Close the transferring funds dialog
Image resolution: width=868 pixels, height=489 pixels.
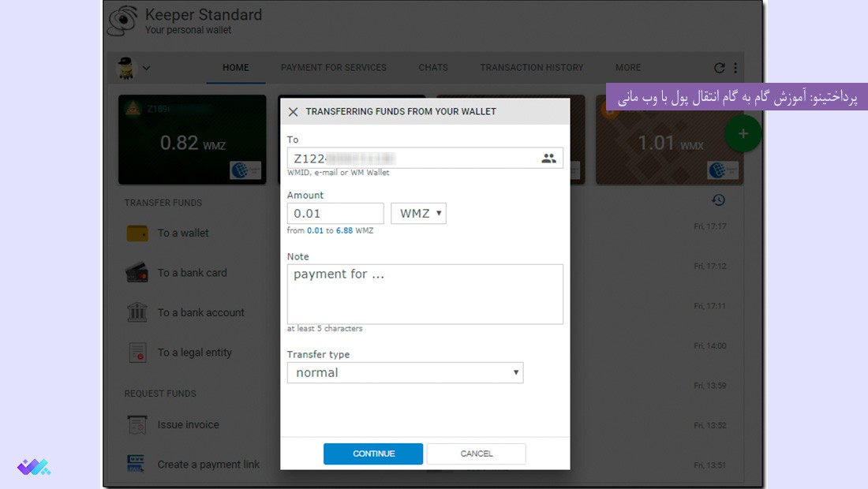tap(294, 112)
